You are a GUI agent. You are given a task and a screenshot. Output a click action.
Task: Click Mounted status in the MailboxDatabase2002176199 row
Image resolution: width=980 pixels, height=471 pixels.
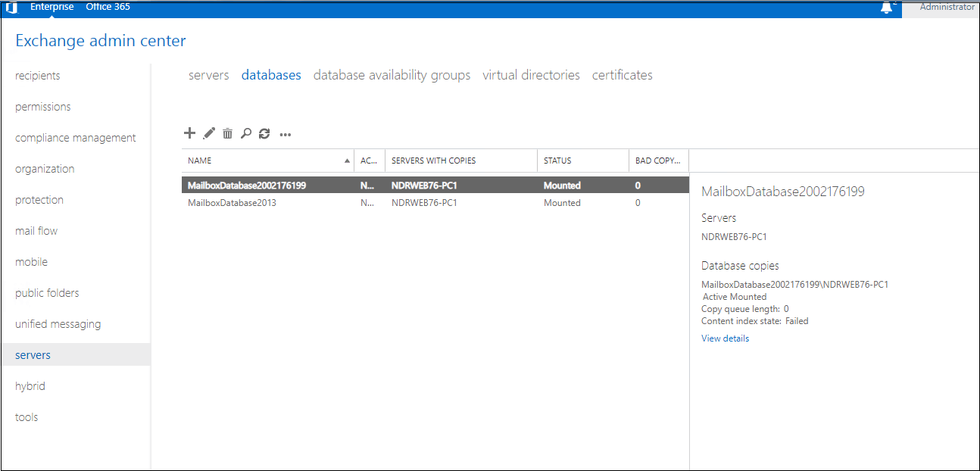tap(562, 186)
